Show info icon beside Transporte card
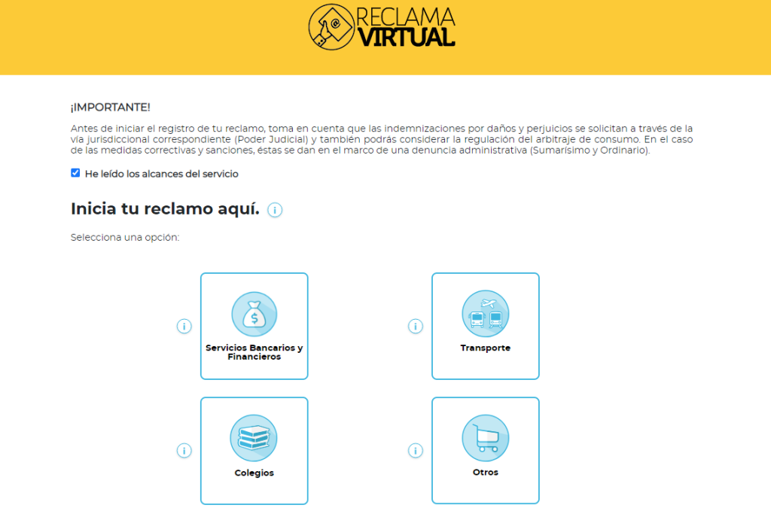771x532 pixels. [416, 327]
